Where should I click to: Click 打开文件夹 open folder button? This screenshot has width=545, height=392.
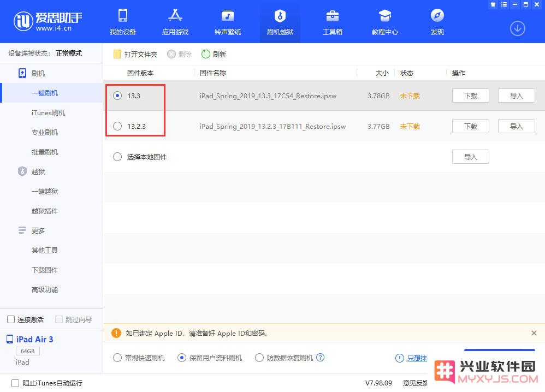click(x=135, y=54)
